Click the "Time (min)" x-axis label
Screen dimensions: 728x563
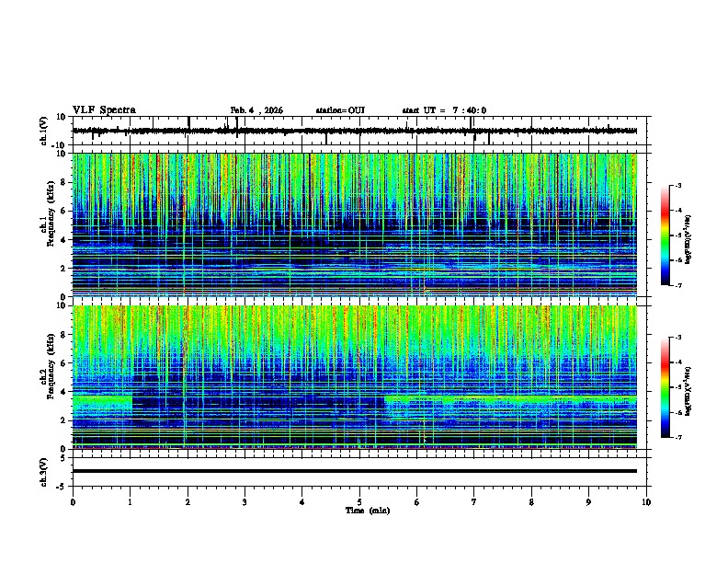click(x=368, y=511)
